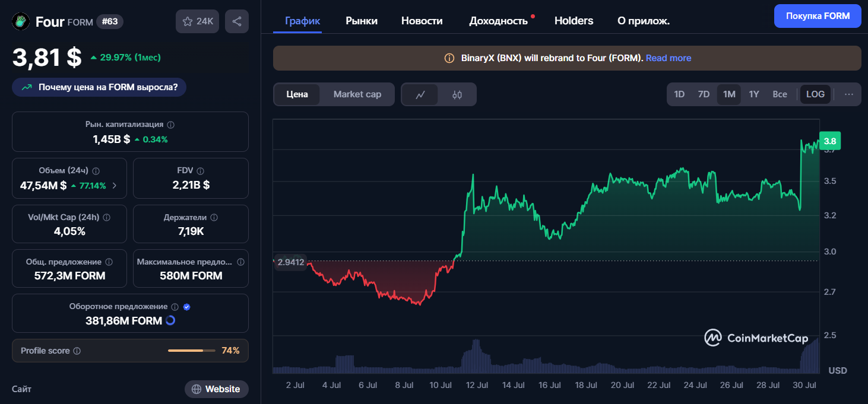Click the blue verified badge icon
The image size is (868, 404).
pyautogui.click(x=187, y=307)
